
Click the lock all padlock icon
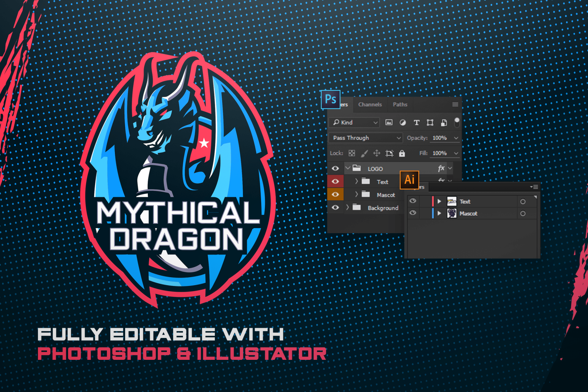(402, 154)
